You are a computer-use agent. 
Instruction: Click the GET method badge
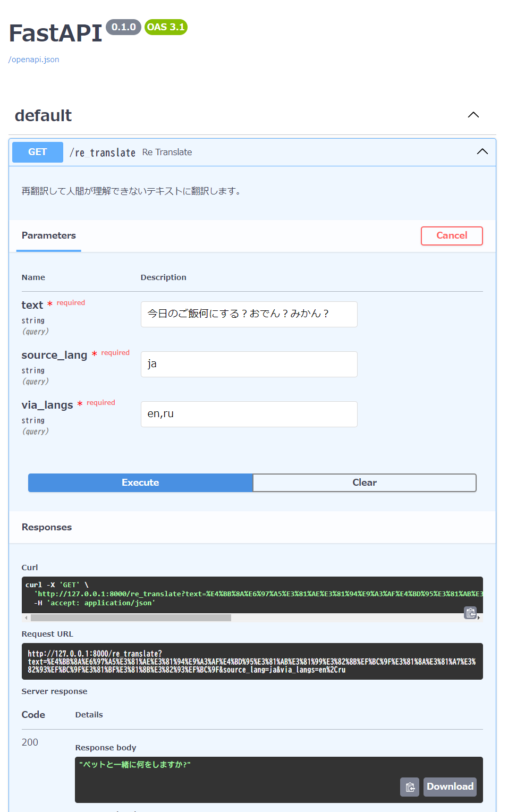[38, 152]
